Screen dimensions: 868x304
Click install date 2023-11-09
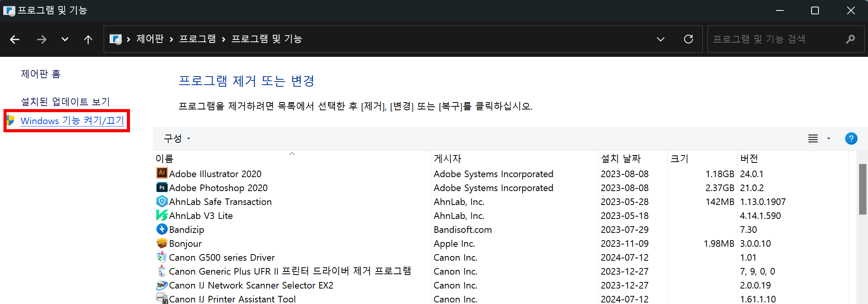625,244
